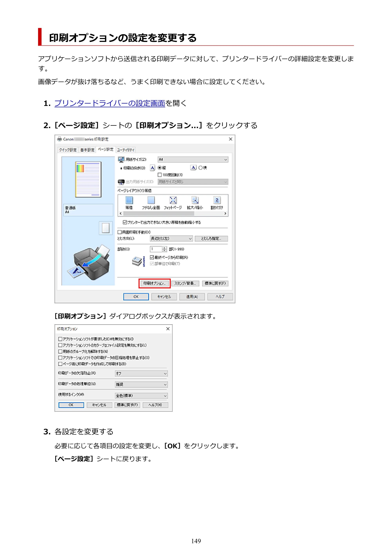Click the 印刷オプション... button

pyautogui.click(x=155, y=283)
